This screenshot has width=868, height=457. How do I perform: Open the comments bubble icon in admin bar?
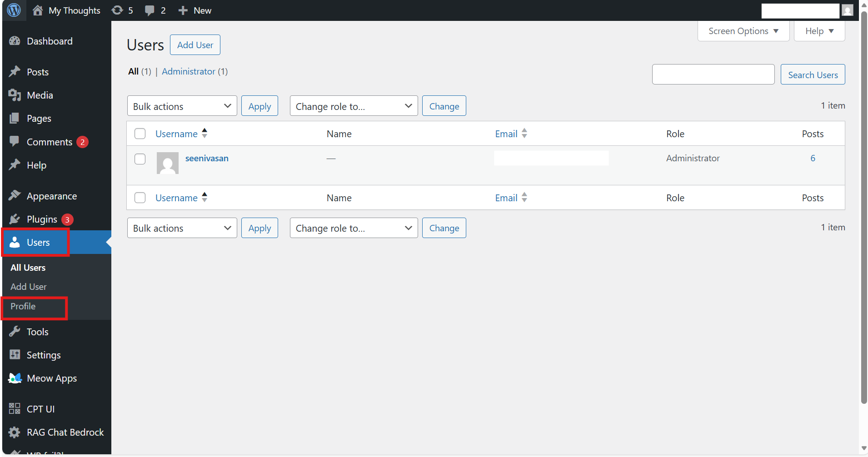pos(150,10)
